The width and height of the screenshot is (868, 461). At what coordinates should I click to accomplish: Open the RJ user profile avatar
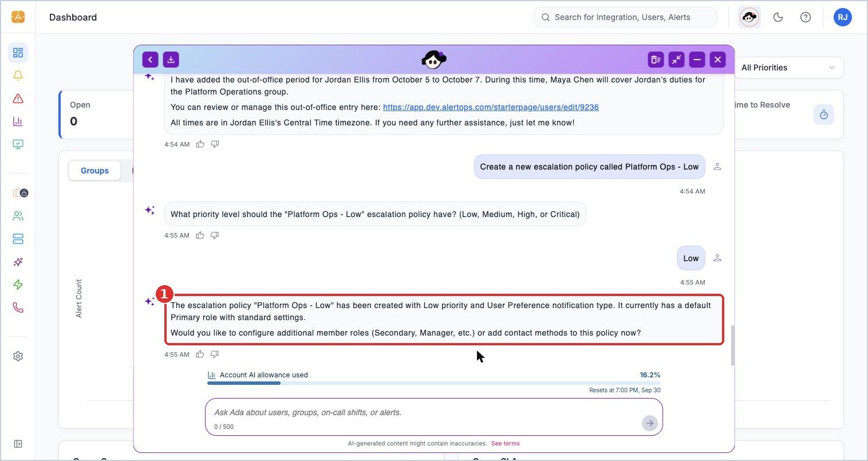843,17
